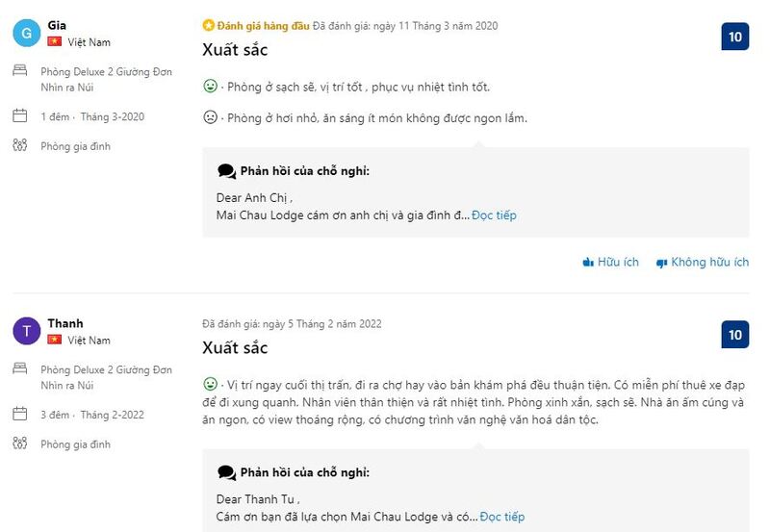This screenshot has height=532, width=770.
Task: Click the score 10 badge for Gia
Action: pyautogui.click(x=734, y=38)
